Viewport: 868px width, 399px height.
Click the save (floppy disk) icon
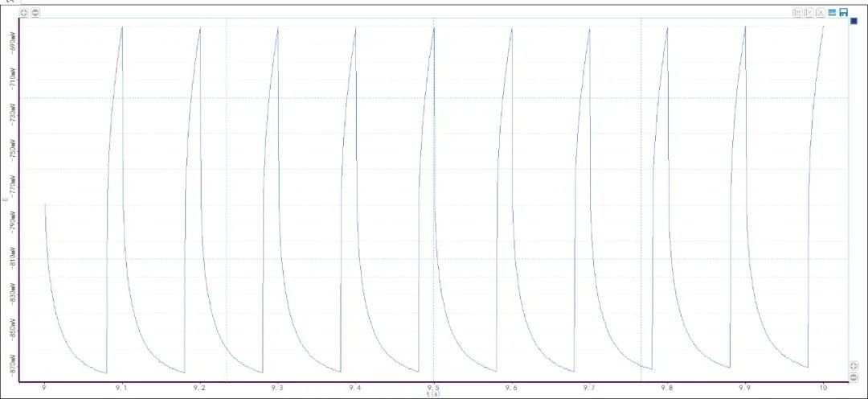[x=844, y=12]
